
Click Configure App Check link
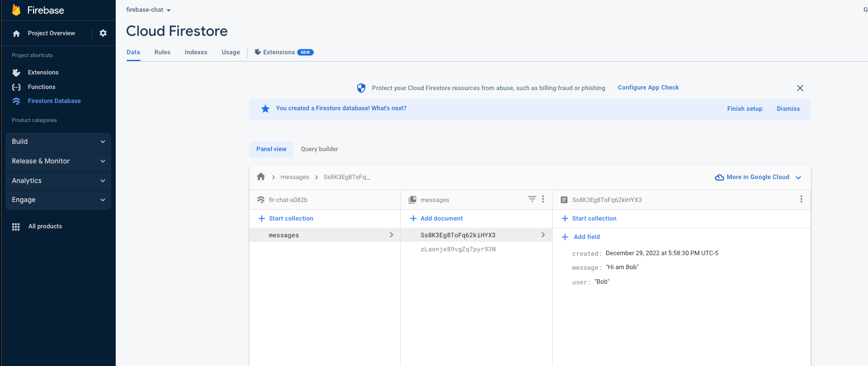(x=648, y=88)
